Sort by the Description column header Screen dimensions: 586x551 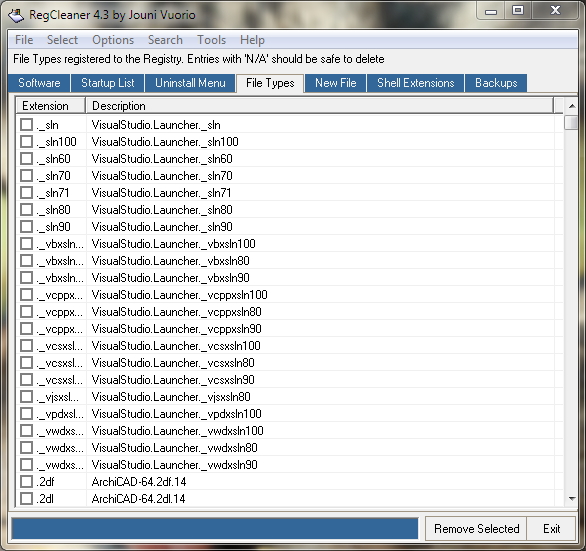click(x=320, y=106)
